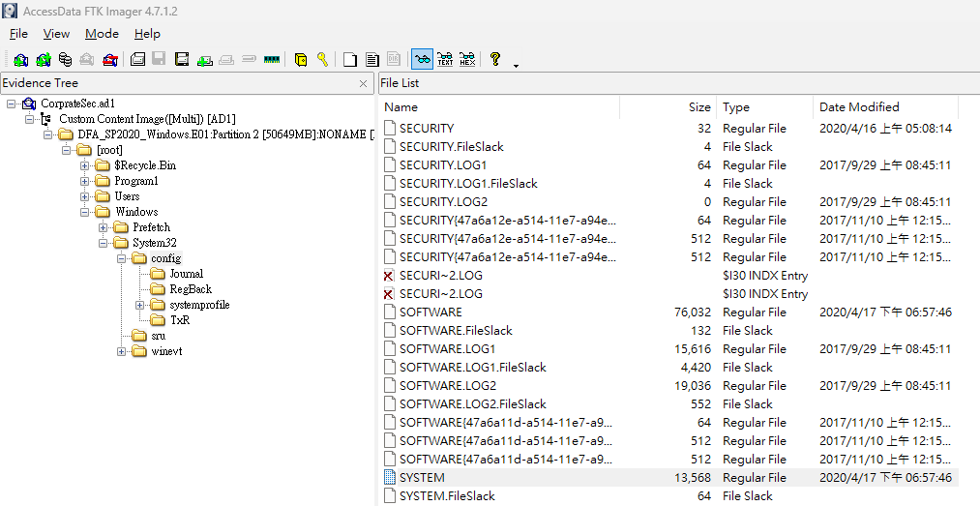
Task: Expand the systemprofile folder
Action: point(139,305)
